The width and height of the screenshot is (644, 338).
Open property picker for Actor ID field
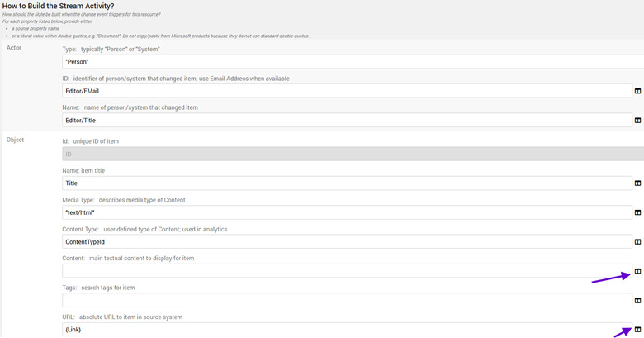pos(637,91)
